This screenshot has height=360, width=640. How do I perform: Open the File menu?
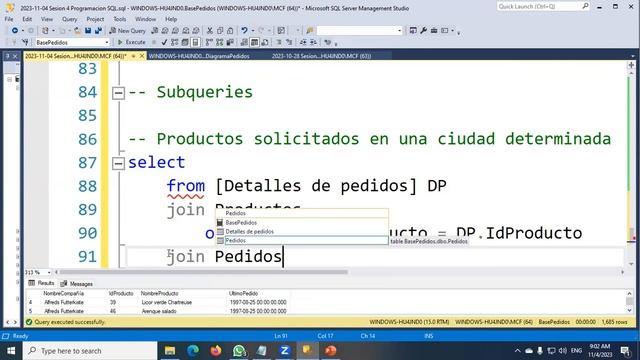pyautogui.click(x=9, y=19)
